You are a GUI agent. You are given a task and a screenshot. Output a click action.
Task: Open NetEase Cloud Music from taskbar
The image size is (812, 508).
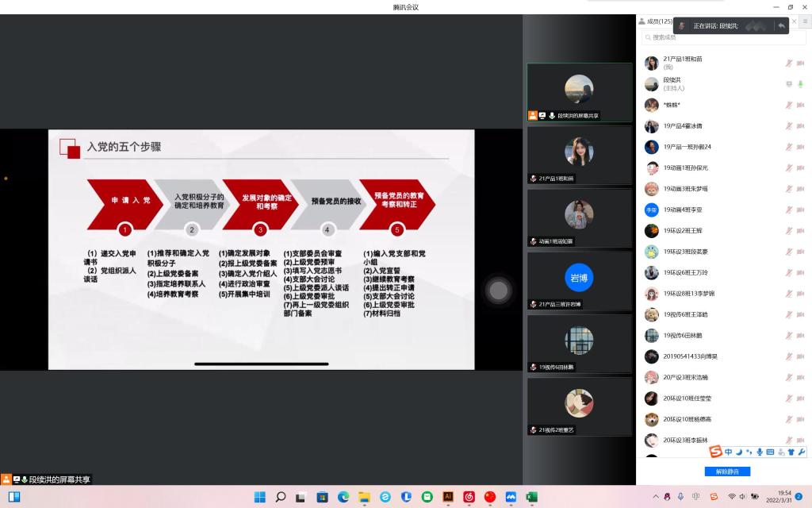pyautogui.click(x=469, y=497)
